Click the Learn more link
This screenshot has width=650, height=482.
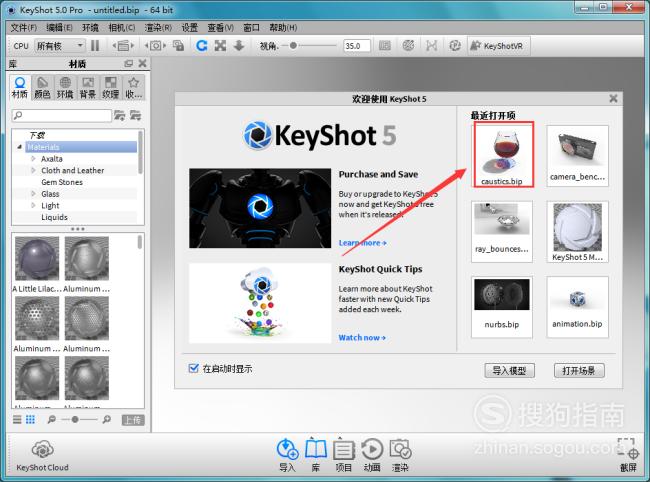[362, 243]
